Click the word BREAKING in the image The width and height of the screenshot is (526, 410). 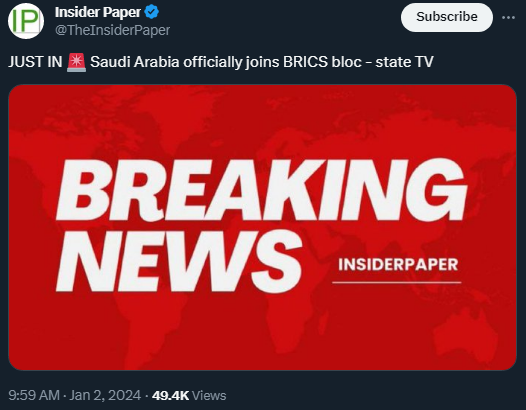click(261, 191)
